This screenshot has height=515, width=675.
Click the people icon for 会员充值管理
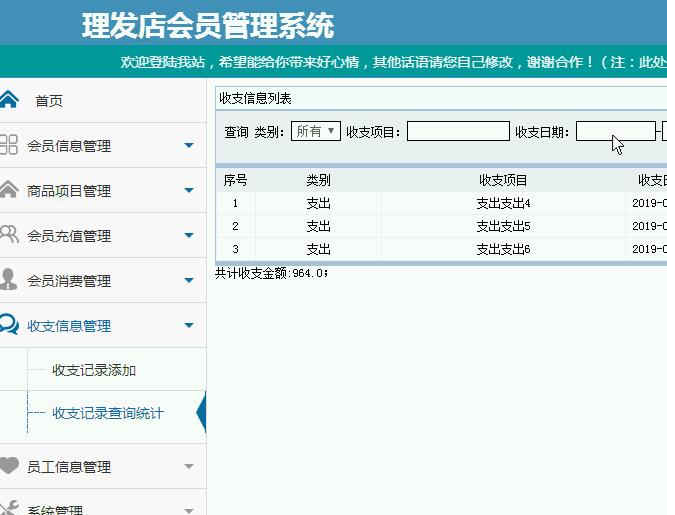pyautogui.click(x=9, y=234)
